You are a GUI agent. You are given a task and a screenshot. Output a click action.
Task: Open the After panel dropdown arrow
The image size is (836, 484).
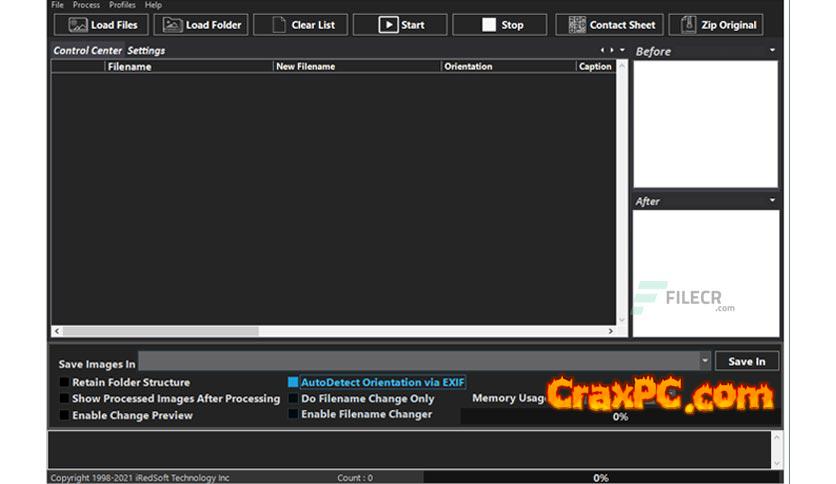772,200
